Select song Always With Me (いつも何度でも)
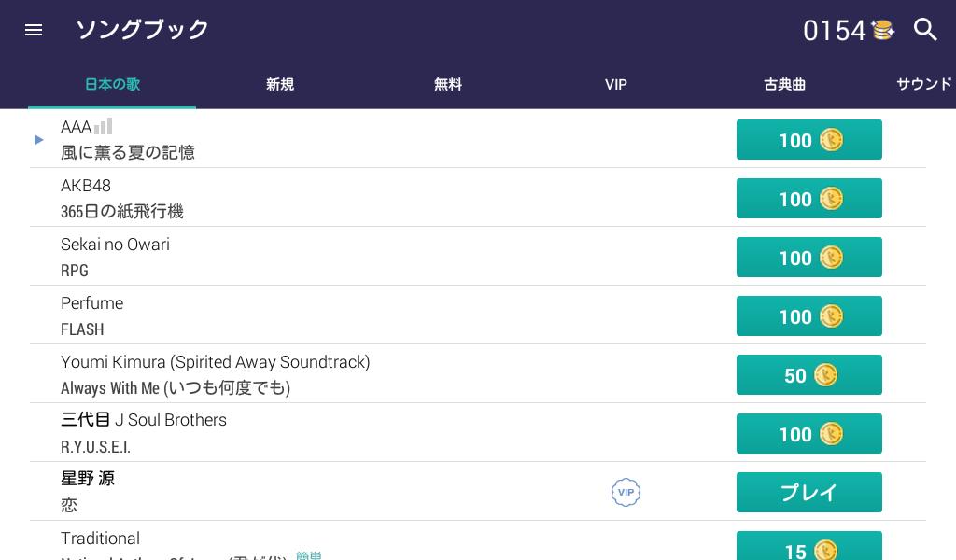Screen dimensions: 956x560 pyautogui.click(x=176, y=387)
